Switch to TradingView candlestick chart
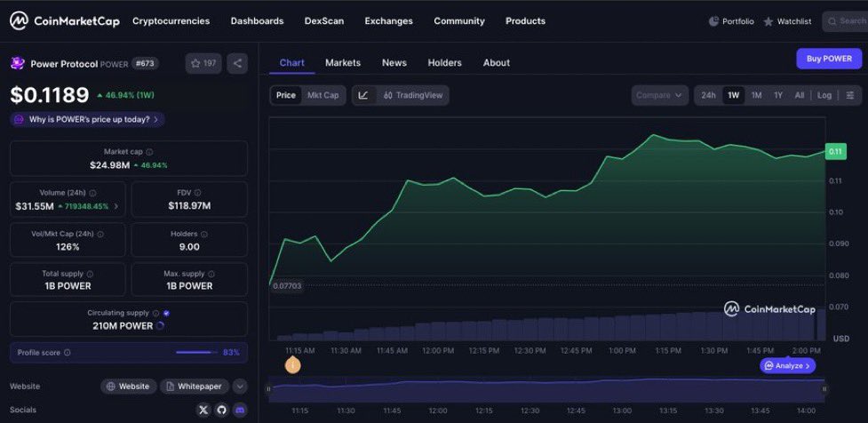The image size is (868, 423). pos(413,95)
